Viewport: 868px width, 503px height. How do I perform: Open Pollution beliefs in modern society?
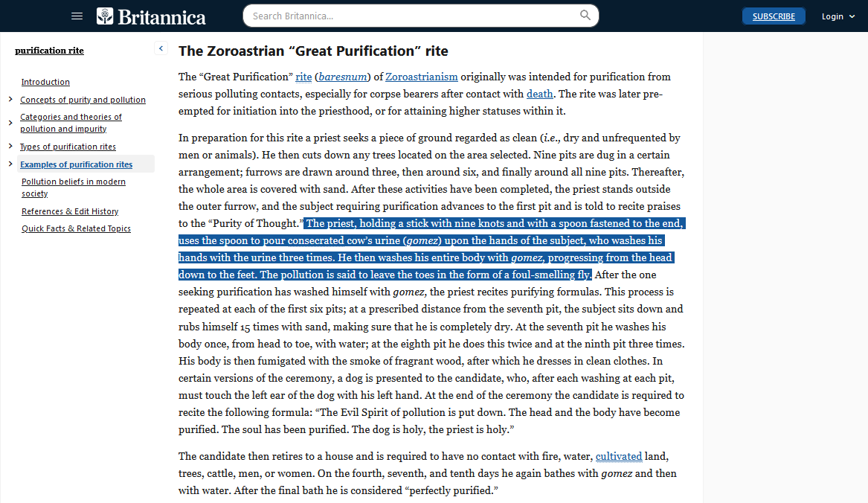coord(74,188)
